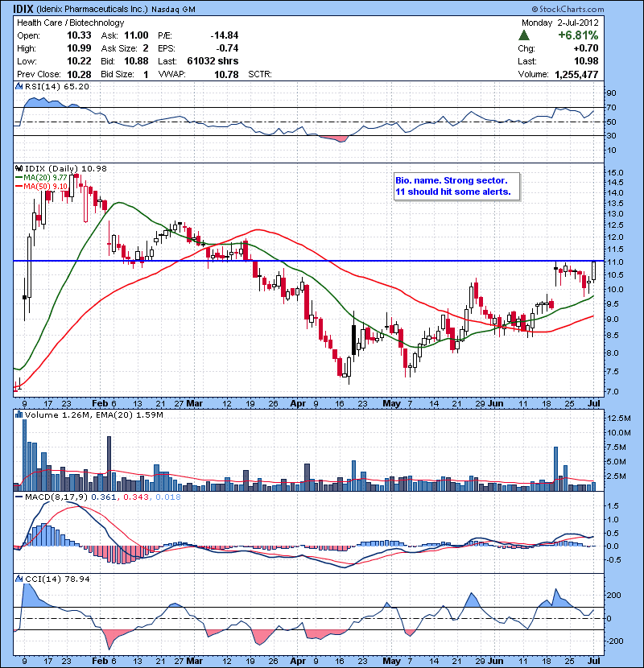
Task: Click the 'May' label under the price chart
Action: pyautogui.click(x=392, y=403)
